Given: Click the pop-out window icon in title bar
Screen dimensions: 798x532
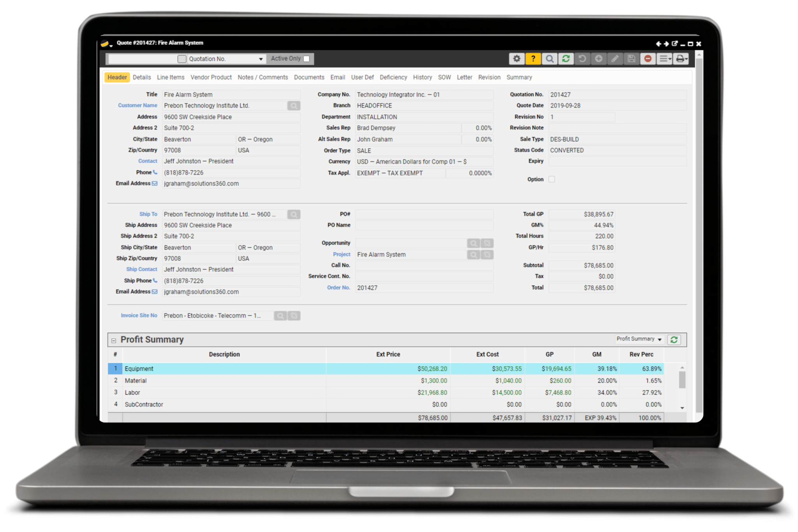Looking at the screenshot, I should point(674,44).
